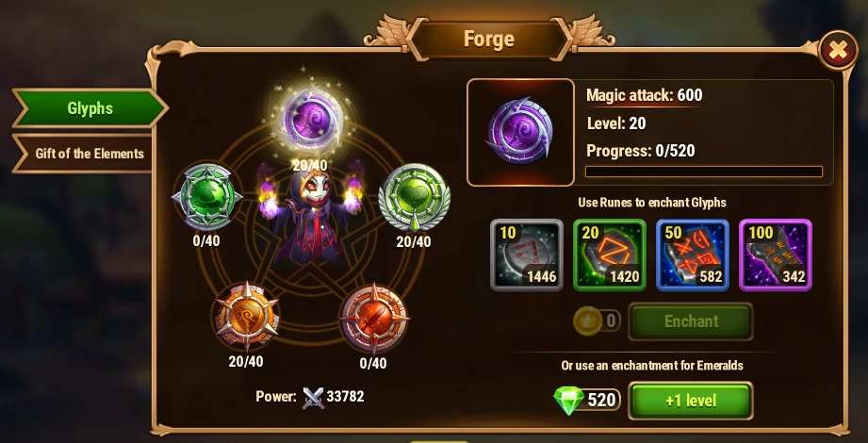Select the green armor glyph showing 0/40
The image size is (868, 443).
(207, 197)
